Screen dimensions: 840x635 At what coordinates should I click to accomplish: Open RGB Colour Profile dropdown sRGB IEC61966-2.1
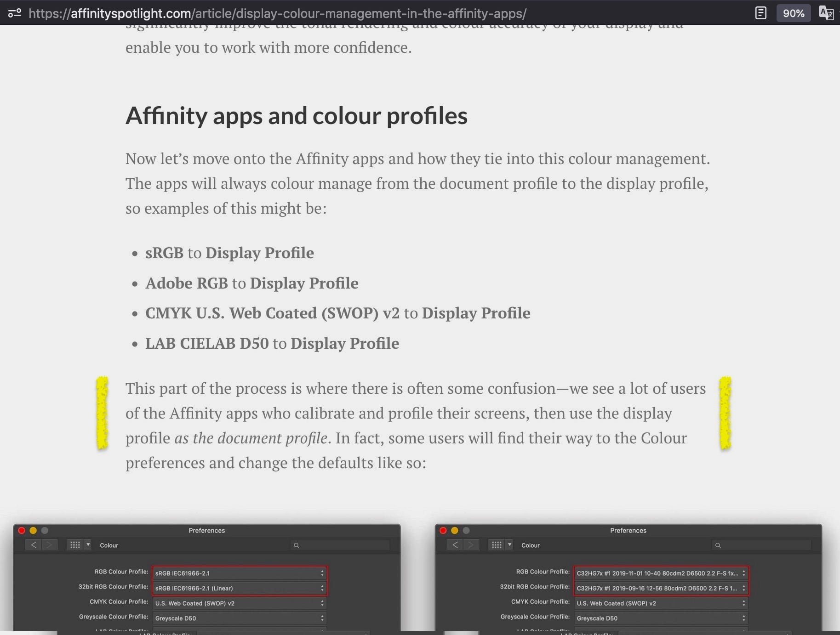(x=240, y=573)
